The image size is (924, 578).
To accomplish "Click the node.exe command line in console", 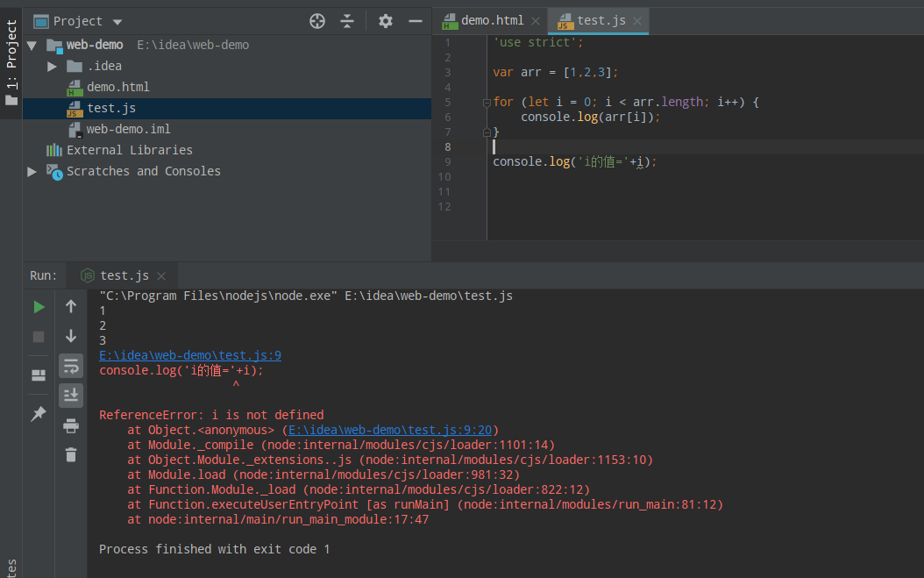I will 306,296.
